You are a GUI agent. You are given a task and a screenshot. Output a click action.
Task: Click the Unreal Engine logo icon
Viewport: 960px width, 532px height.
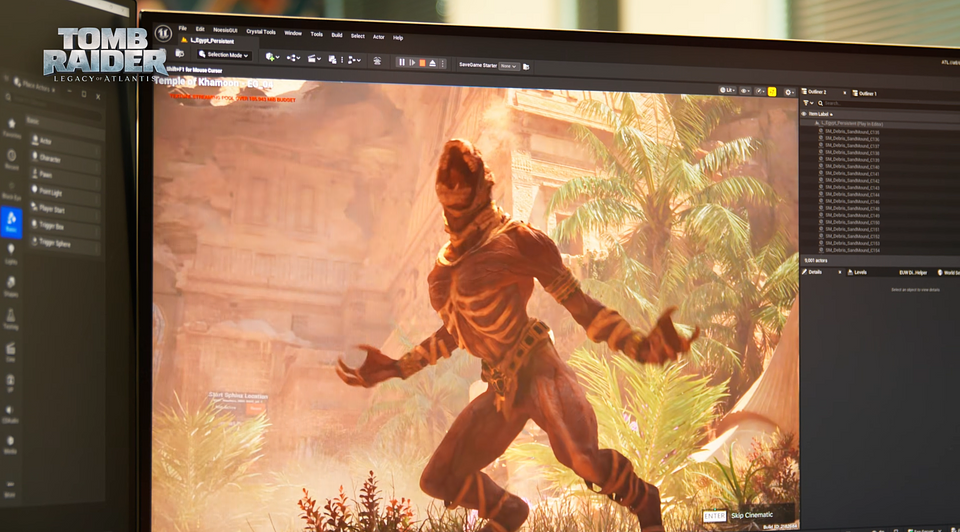(x=163, y=32)
